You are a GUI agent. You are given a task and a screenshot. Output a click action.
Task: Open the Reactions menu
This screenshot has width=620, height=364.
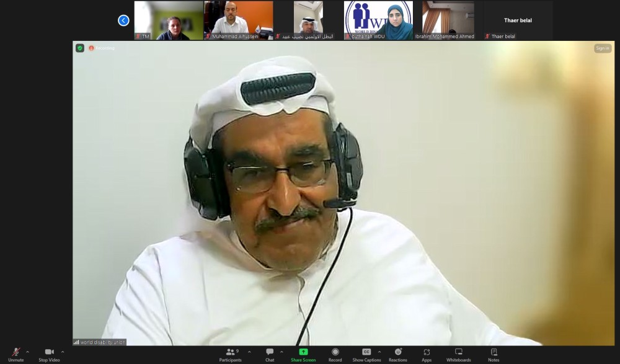coord(398,355)
